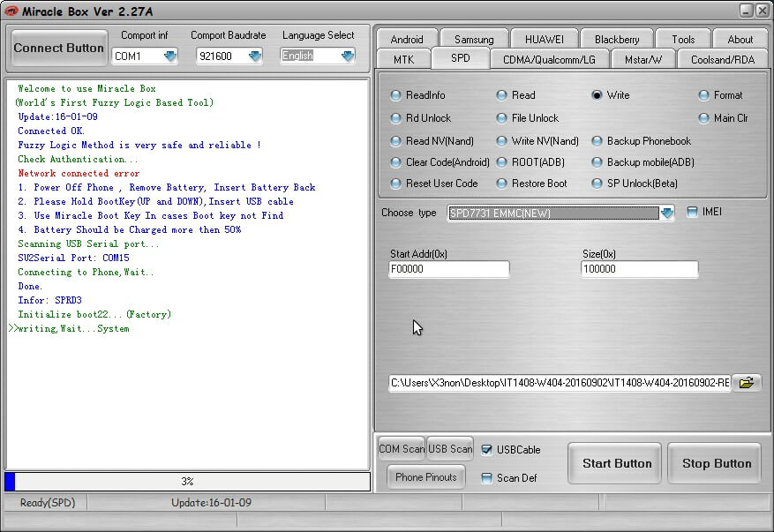The image size is (774, 532).
Task: Open the About tab
Action: point(740,39)
